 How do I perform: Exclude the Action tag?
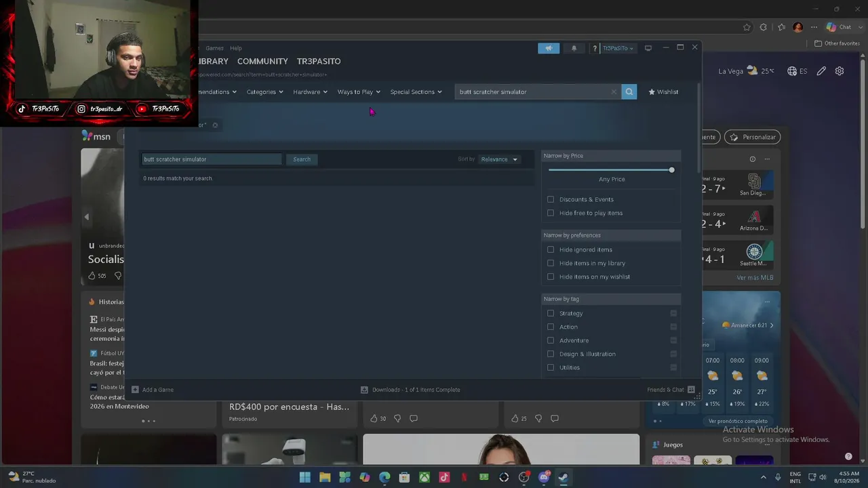pyautogui.click(x=673, y=327)
